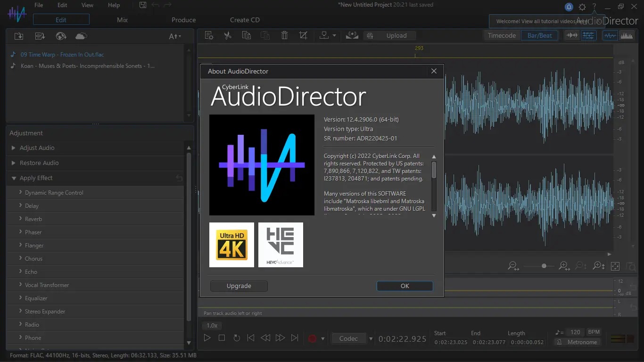644x362 pixels.
Task: Open the Mix tab
Action: tap(122, 20)
